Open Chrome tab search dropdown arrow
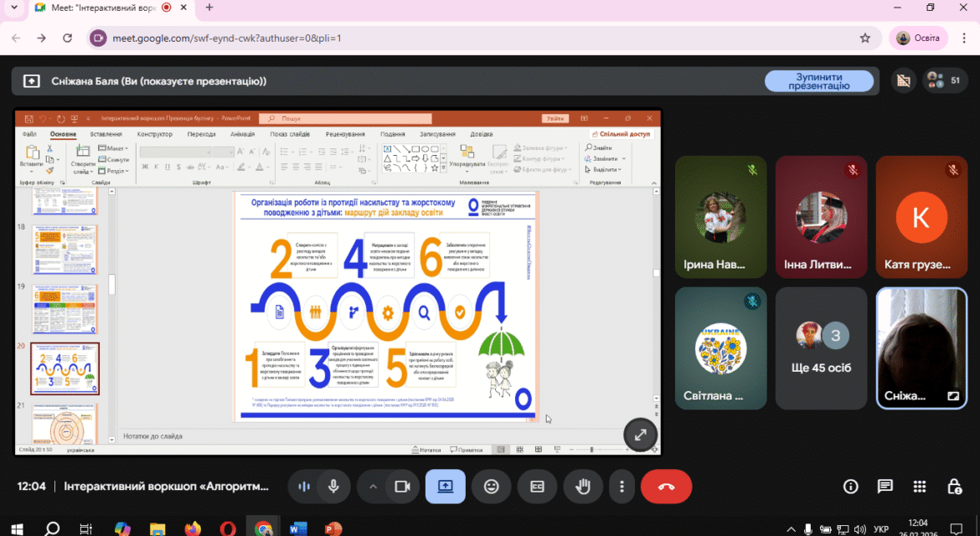Image resolution: width=980 pixels, height=536 pixels. [13, 8]
